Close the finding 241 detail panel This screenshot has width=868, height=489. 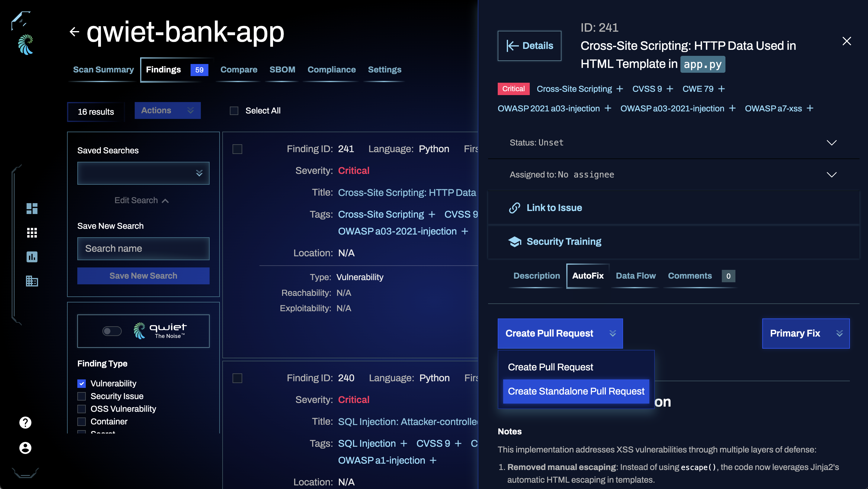pyautogui.click(x=847, y=41)
